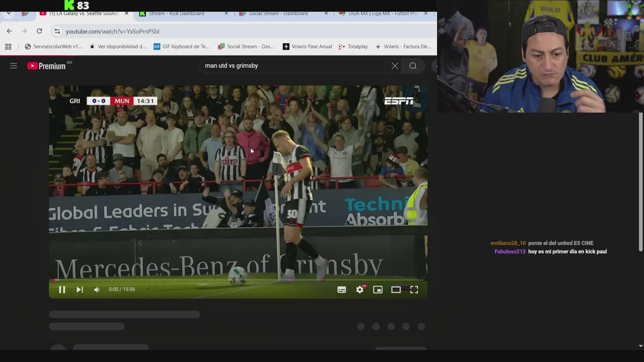Viewport: 644px width, 362px height.
Task: Open the bookmarks apps grid icon
Action: [x=8, y=47]
